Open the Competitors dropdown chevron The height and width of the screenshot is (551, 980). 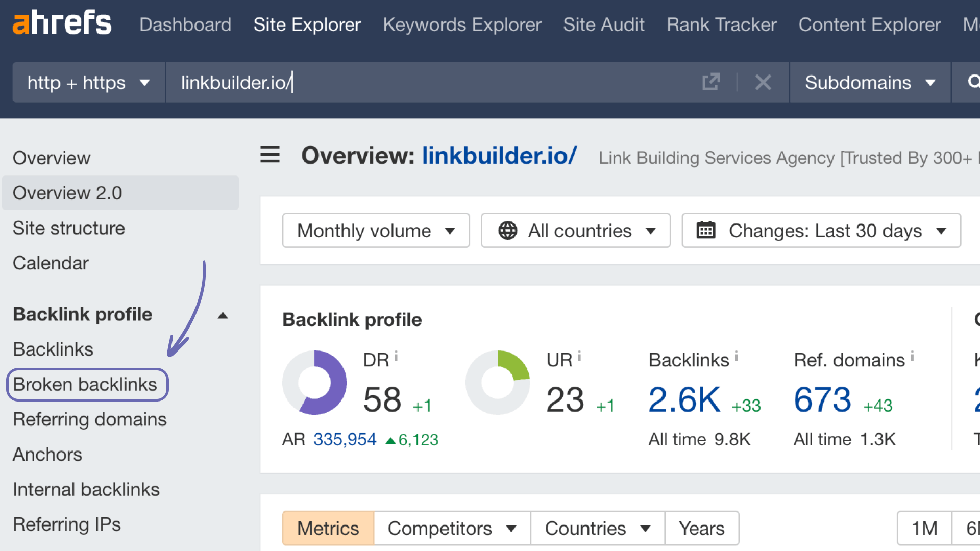512,529
